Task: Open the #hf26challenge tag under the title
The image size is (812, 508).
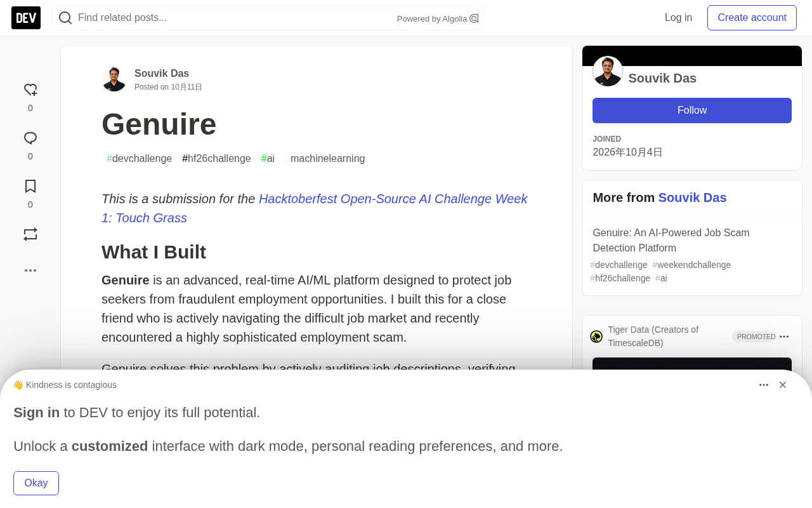Action: coord(216,159)
